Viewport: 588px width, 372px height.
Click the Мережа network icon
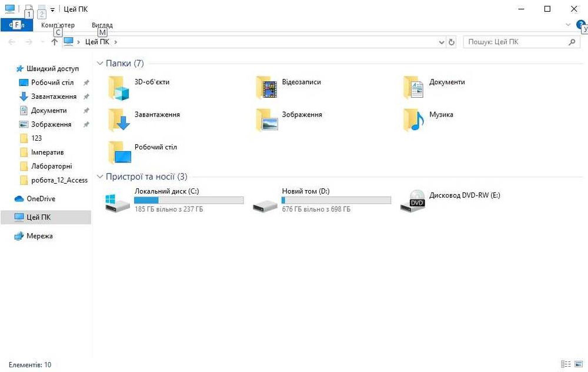19,236
